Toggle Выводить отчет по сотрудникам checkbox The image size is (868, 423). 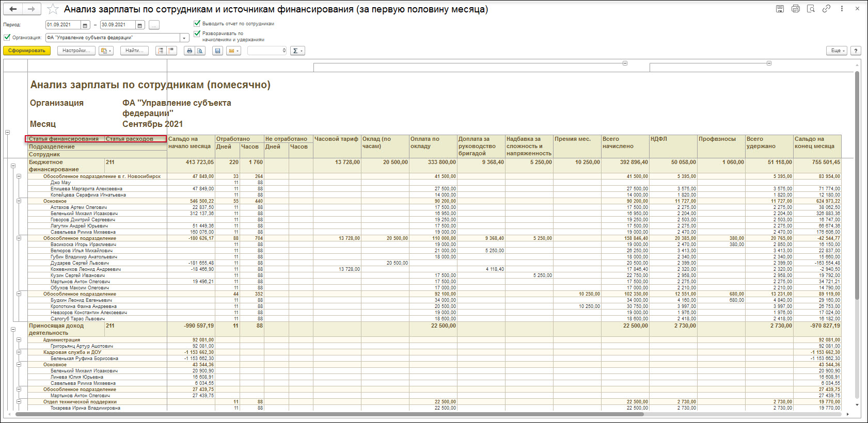pos(197,23)
